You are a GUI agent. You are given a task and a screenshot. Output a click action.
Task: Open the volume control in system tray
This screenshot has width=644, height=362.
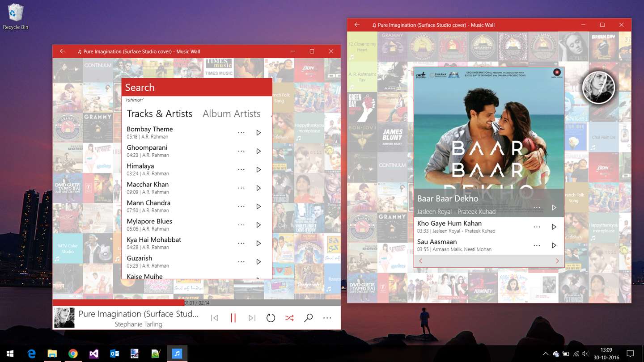coord(585,354)
